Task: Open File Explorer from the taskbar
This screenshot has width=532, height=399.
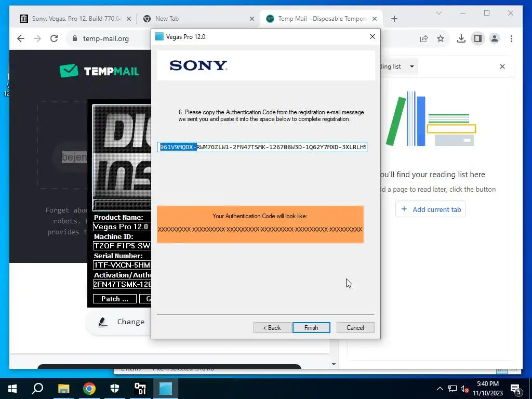Action: 63,389
